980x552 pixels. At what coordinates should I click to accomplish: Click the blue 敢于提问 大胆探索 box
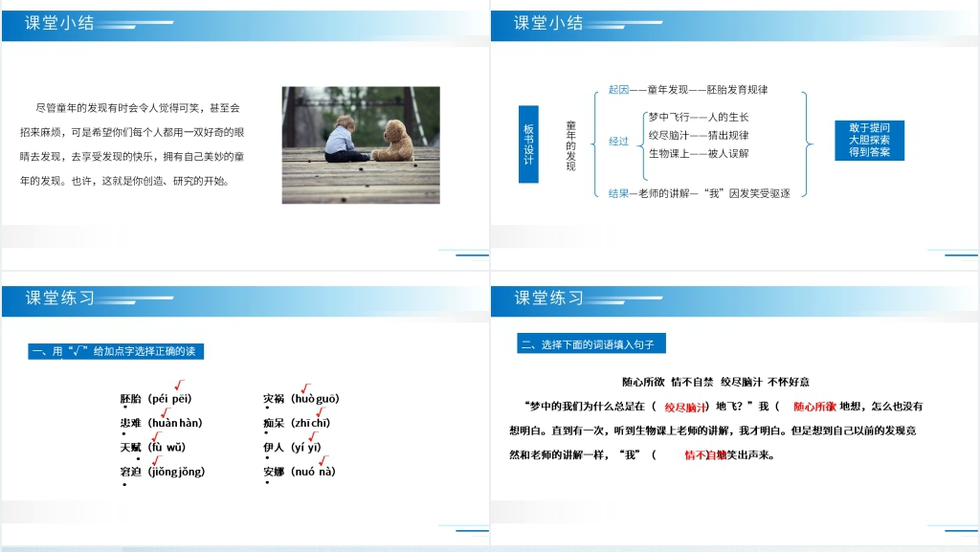tap(869, 140)
